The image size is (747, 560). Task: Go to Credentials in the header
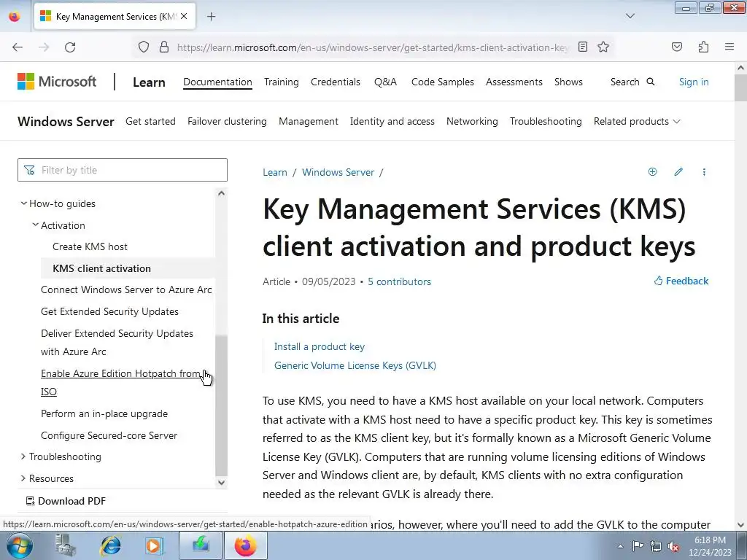(x=336, y=82)
